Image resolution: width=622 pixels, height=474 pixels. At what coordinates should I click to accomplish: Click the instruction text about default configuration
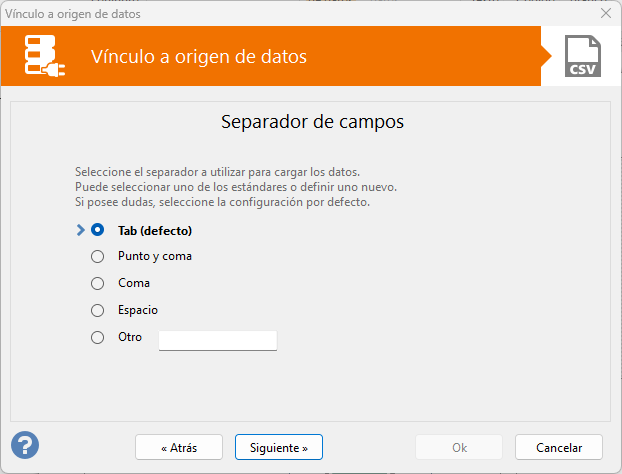click(222, 202)
